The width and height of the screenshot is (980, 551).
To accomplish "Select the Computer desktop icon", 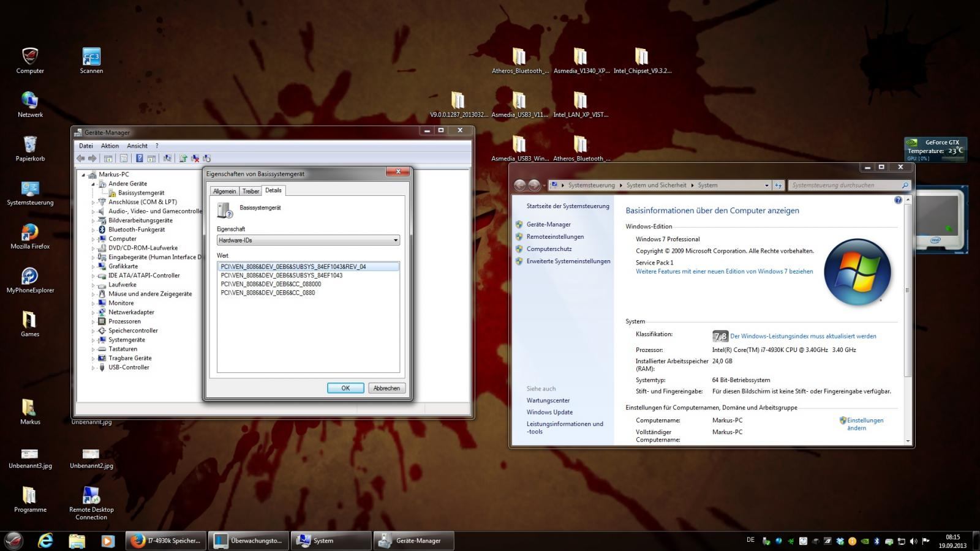I will tap(30, 61).
